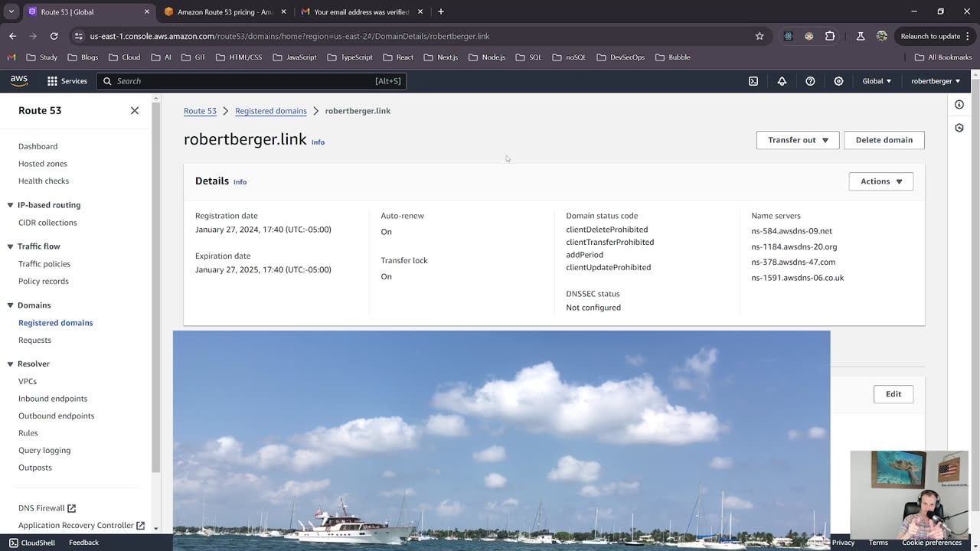Click the Delete domain button

click(884, 140)
